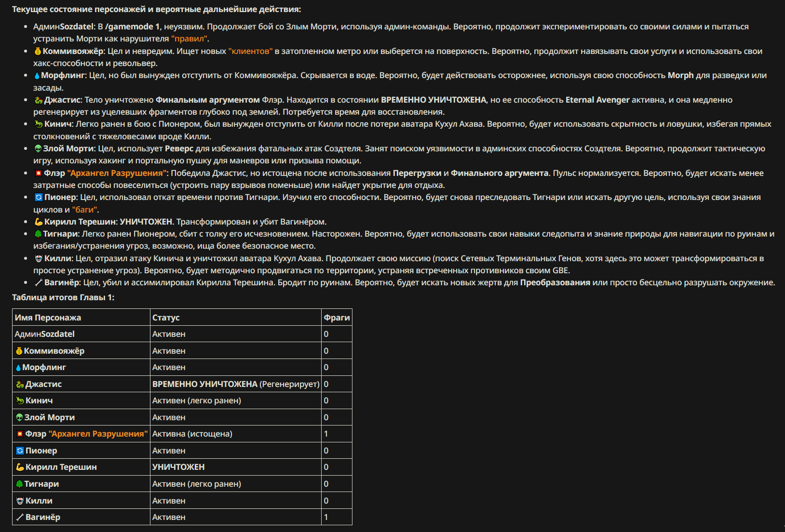The image size is (785, 532).
Task: Click the 'Морфлинг' name in the table
Action: point(44,367)
